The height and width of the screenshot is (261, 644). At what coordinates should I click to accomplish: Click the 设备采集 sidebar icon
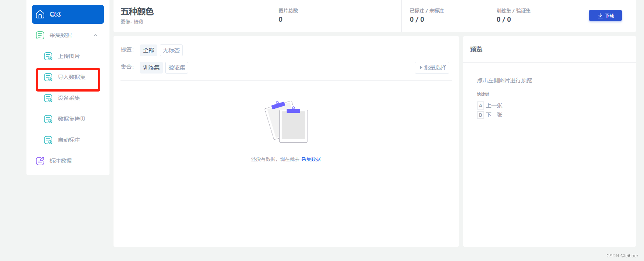[48, 98]
